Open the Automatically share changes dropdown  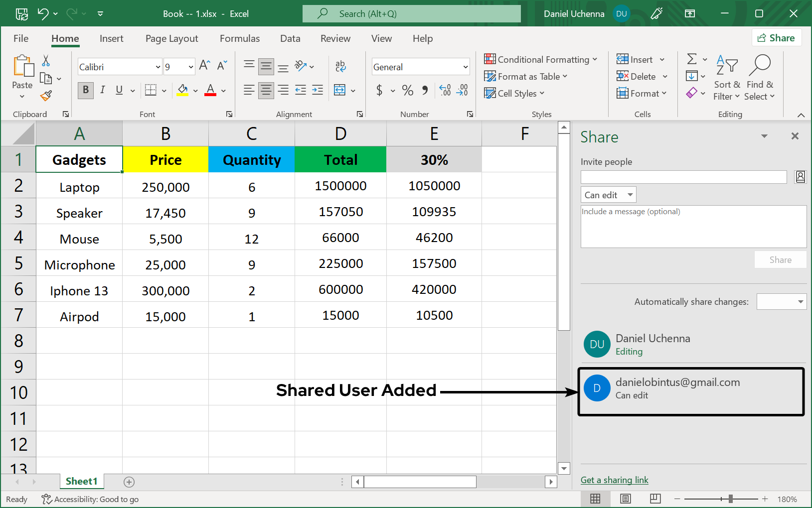[x=781, y=301]
